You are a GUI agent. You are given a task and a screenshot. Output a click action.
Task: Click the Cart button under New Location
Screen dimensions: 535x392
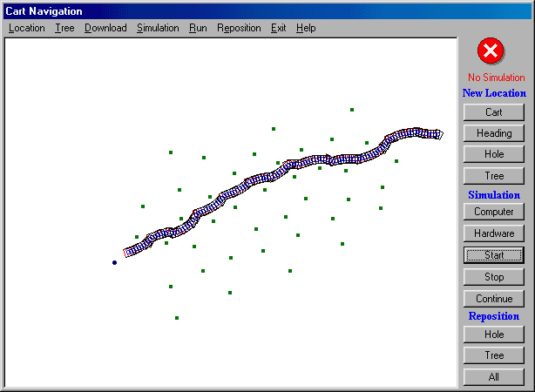494,112
